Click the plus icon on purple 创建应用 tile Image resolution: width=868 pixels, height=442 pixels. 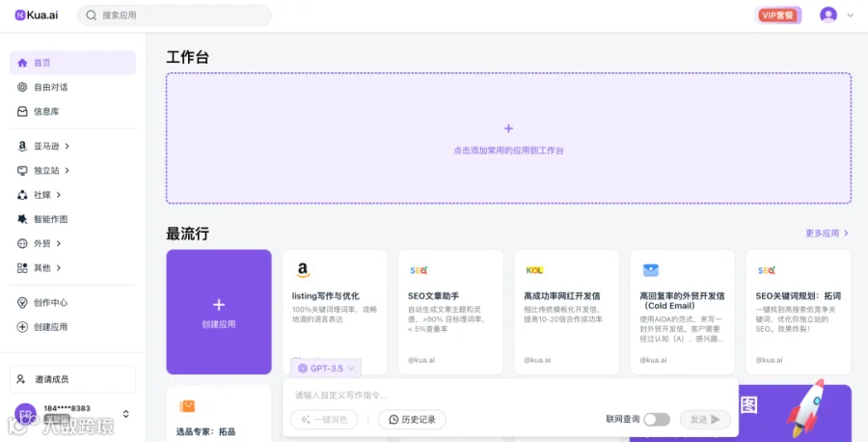click(x=219, y=305)
